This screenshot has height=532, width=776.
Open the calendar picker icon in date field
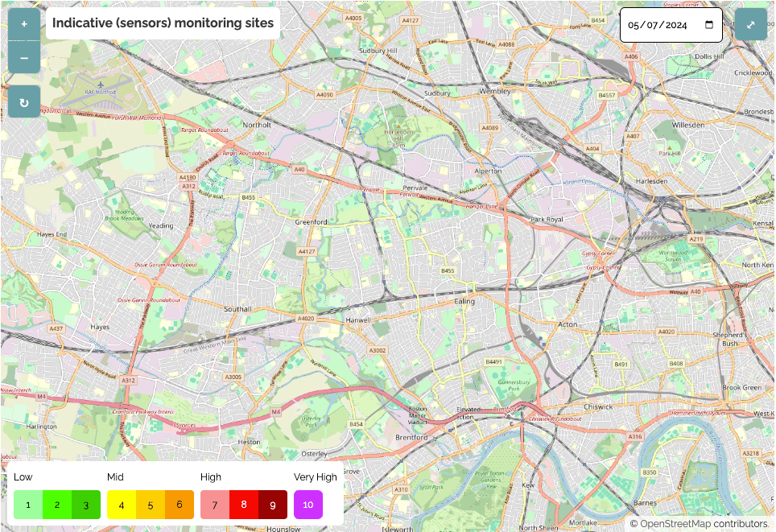point(708,25)
